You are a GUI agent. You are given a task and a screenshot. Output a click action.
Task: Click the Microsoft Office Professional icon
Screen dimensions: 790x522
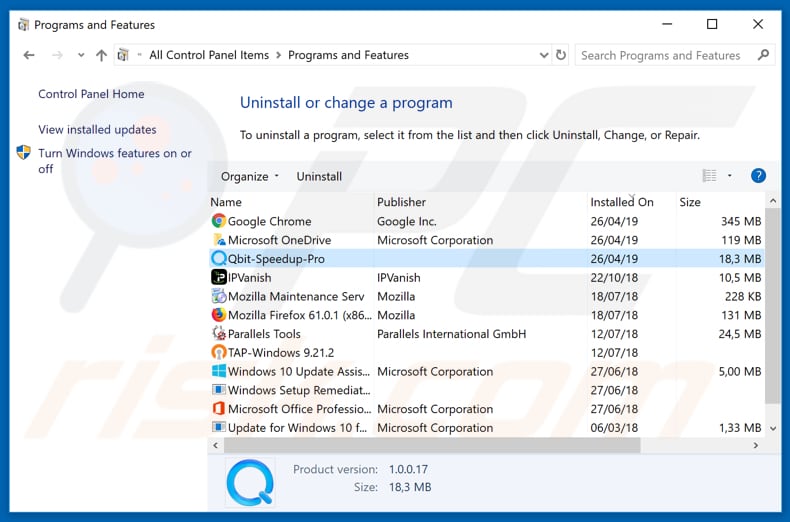click(219, 409)
